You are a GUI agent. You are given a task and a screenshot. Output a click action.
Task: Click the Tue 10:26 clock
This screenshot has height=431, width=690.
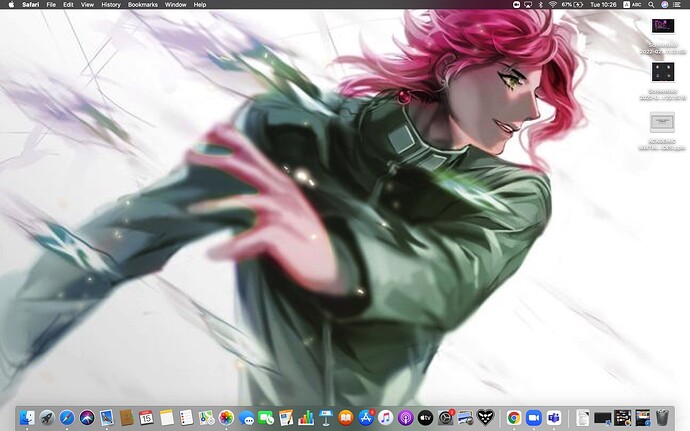click(603, 4)
